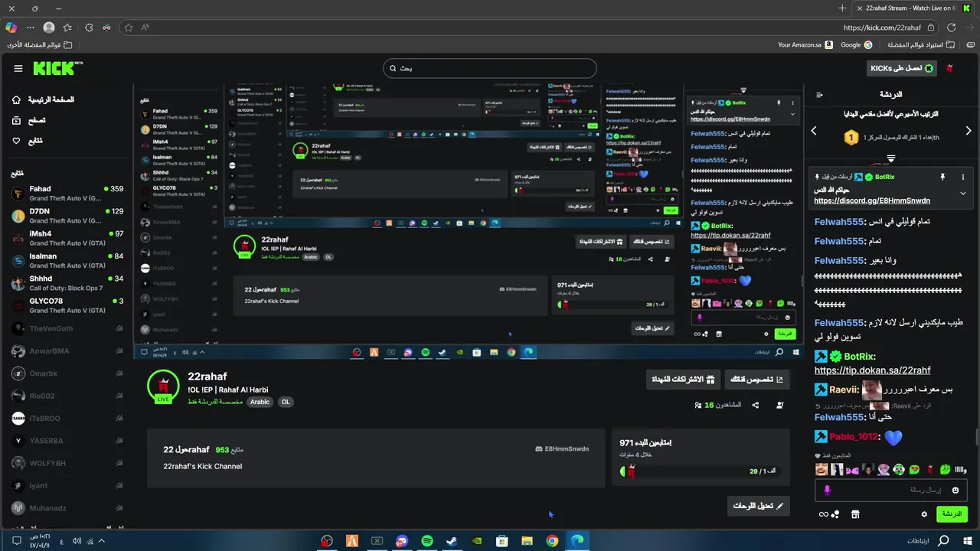
Task: Open Isalman's channel in the sidebar
Action: [x=67, y=261]
